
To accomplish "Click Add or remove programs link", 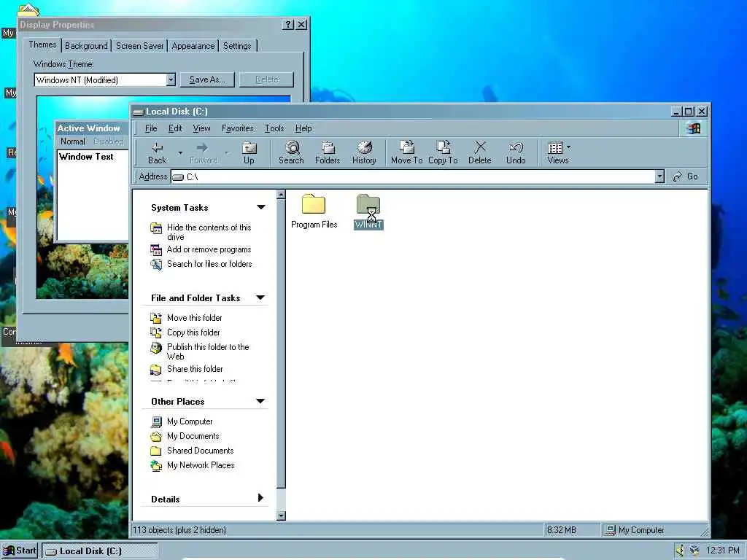I will [209, 249].
